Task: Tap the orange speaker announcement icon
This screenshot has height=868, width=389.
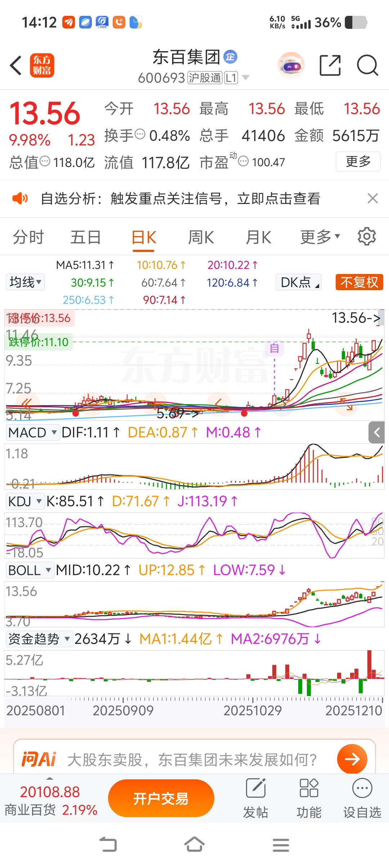Action: [20, 198]
